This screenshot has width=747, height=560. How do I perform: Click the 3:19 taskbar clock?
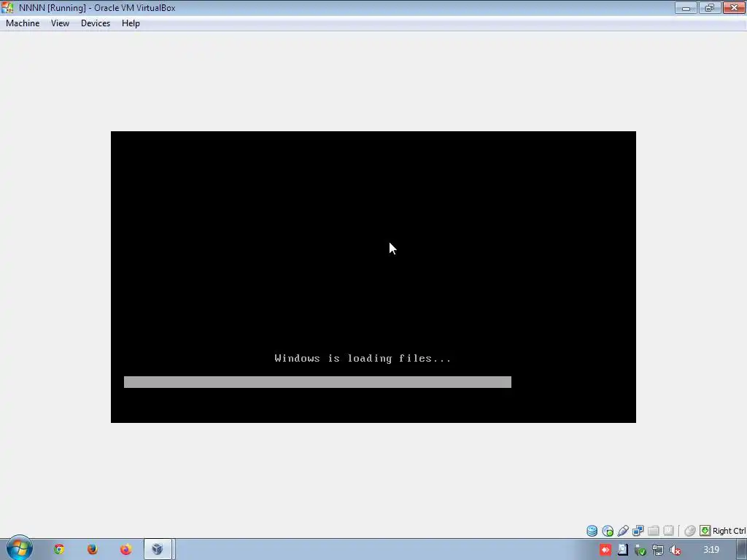point(711,550)
